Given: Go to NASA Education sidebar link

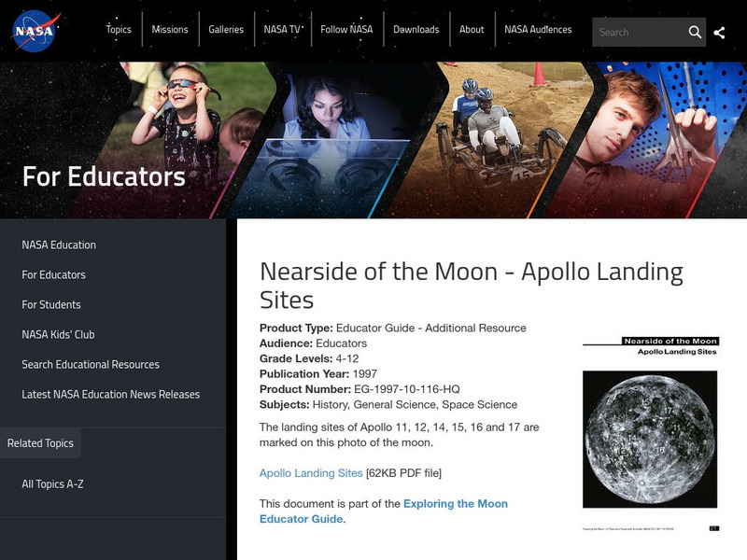Looking at the screenshot, I should click(x=59, y=245).
